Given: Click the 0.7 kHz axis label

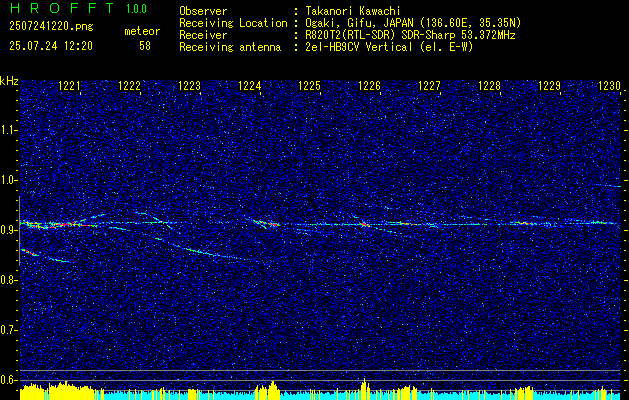Looking at the screenshot, I should [9, 330].
